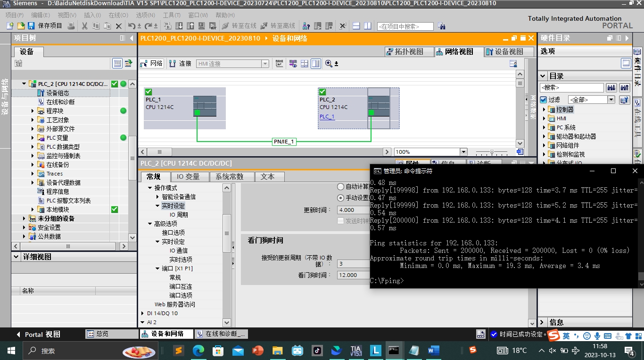Click the search down icon in hardware catalog

pyautogui.click(x=611, y=88)
